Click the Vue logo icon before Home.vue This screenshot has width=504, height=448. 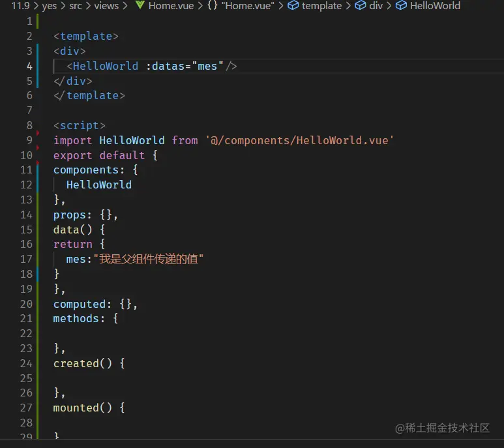[140, 5]
